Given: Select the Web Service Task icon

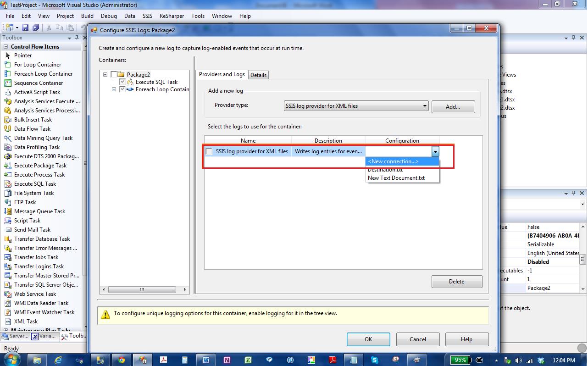Looking at the screenshot, I should [7, 294].
